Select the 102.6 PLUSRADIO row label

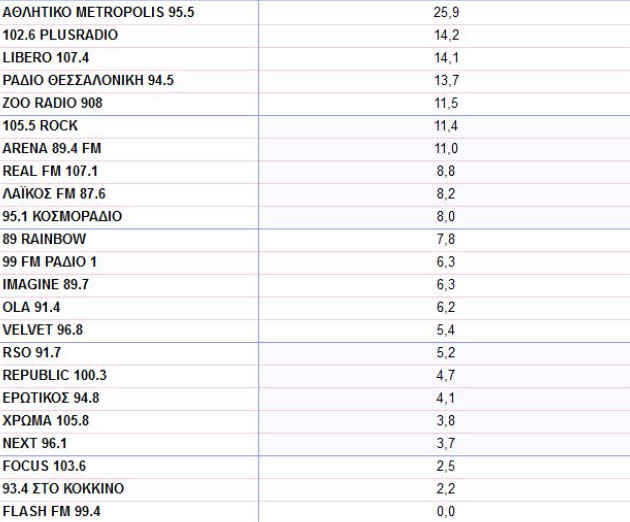tap(60, 35)
